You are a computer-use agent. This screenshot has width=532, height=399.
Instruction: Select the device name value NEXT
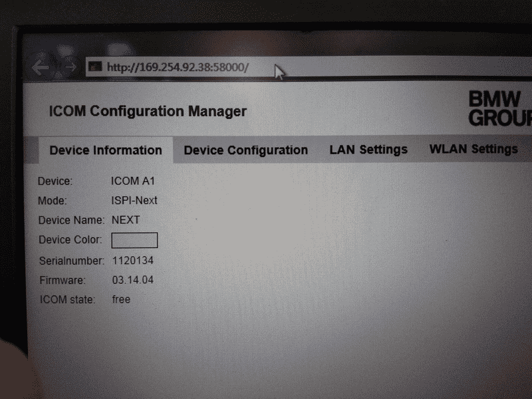coord(126,220)
